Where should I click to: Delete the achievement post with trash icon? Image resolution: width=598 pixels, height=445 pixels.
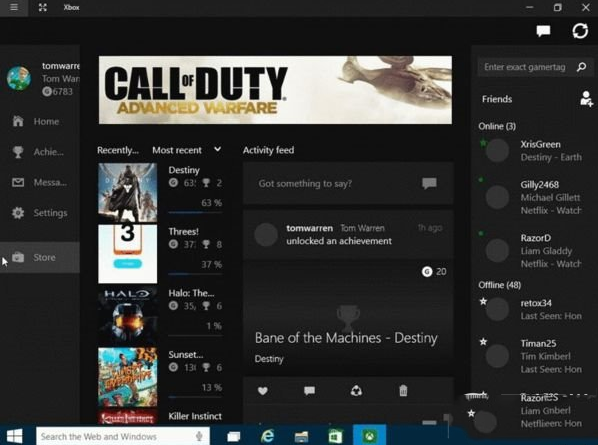click(x=403, y=390)
